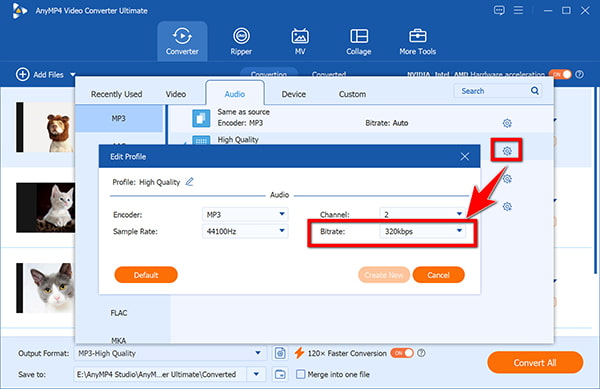Select the gray and white cat thumbnail

(45, 288)
